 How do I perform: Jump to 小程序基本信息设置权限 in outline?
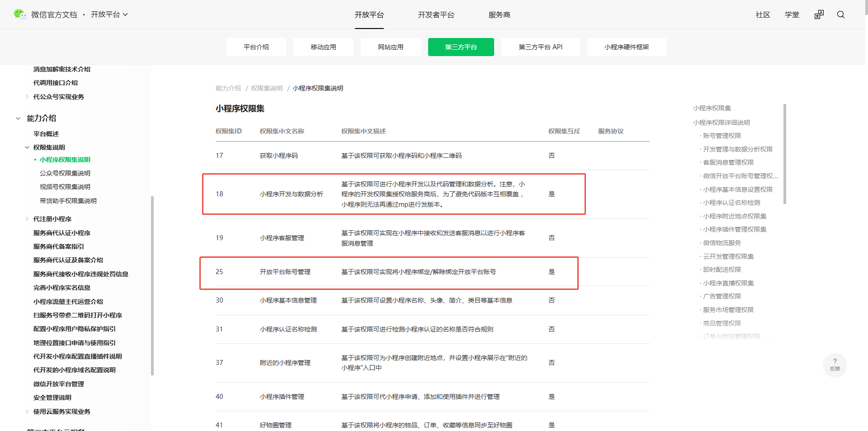pos(738,189)
